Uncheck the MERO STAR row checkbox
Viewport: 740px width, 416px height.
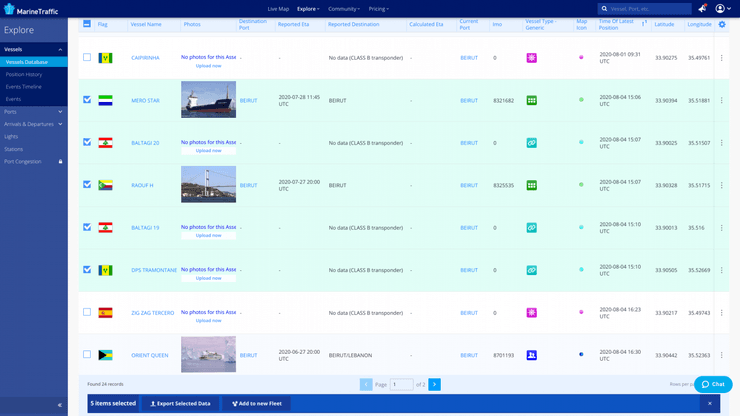click(87, 100)
